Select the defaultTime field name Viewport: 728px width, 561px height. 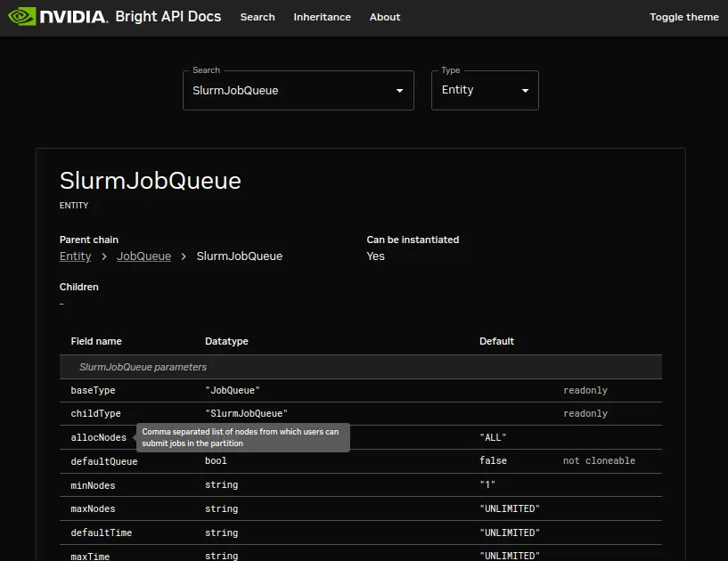point(102,533)
